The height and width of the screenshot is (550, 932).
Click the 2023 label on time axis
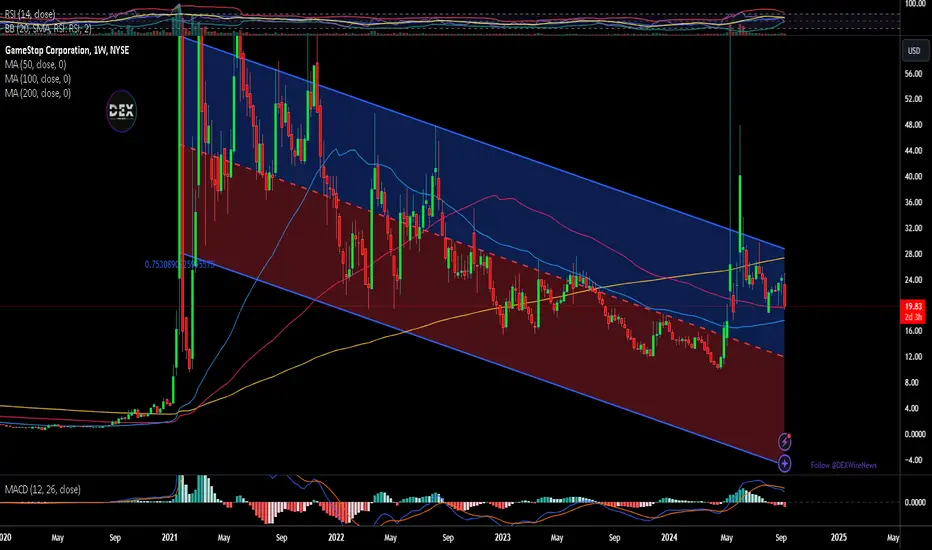click(502, 538)
